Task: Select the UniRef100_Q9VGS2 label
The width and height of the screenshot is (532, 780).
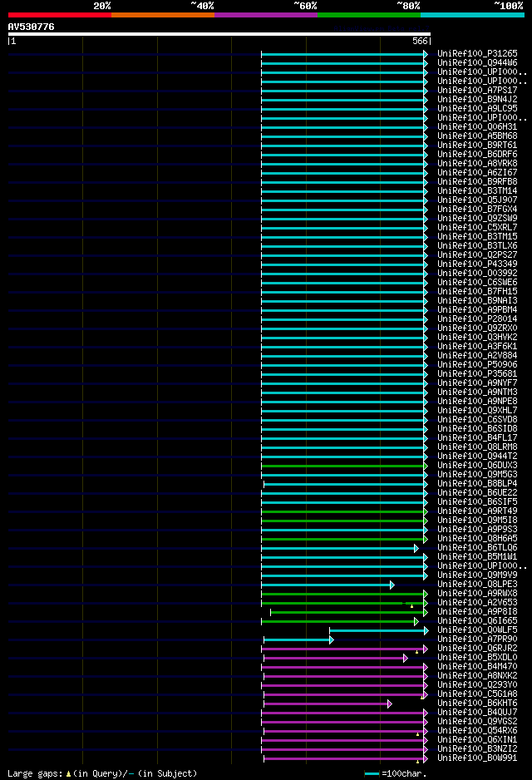Action: click(x=477, y=721)
